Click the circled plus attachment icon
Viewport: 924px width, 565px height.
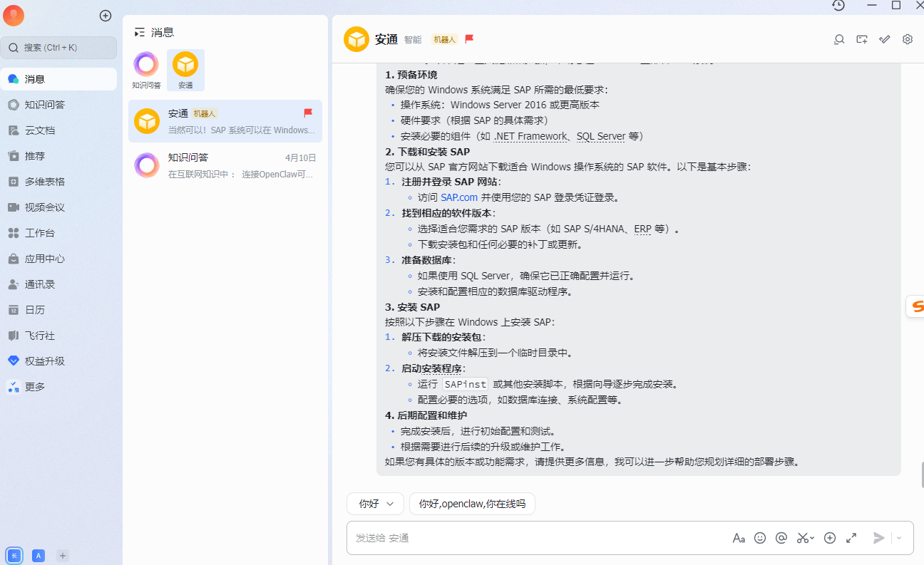[830, 538]
